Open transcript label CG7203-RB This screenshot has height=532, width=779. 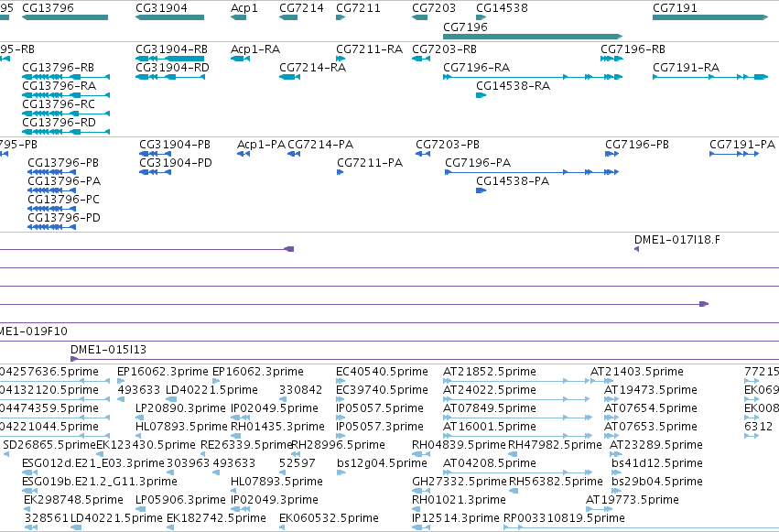click(444, 49)
